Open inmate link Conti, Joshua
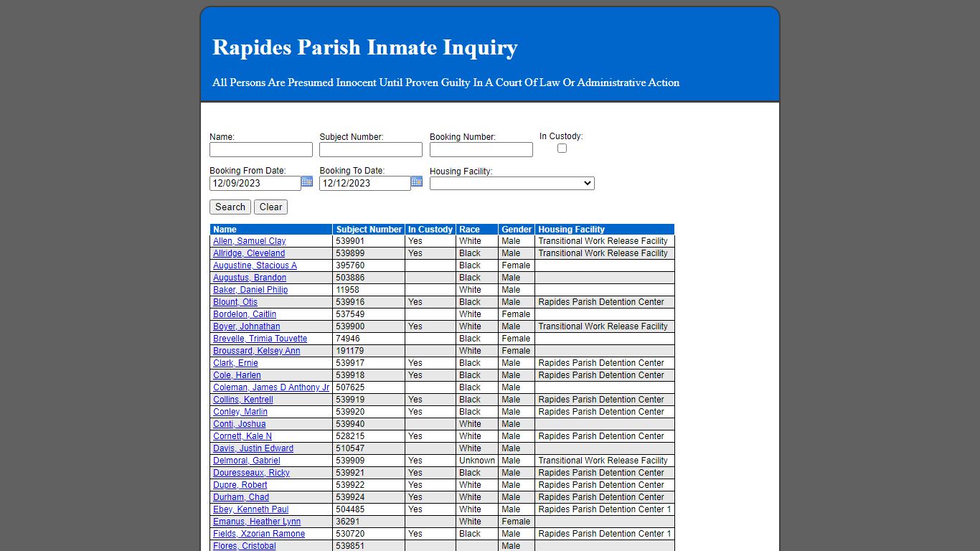Image resolution: width=980 pixels, height=551 pixels. (x=240, y=424)
